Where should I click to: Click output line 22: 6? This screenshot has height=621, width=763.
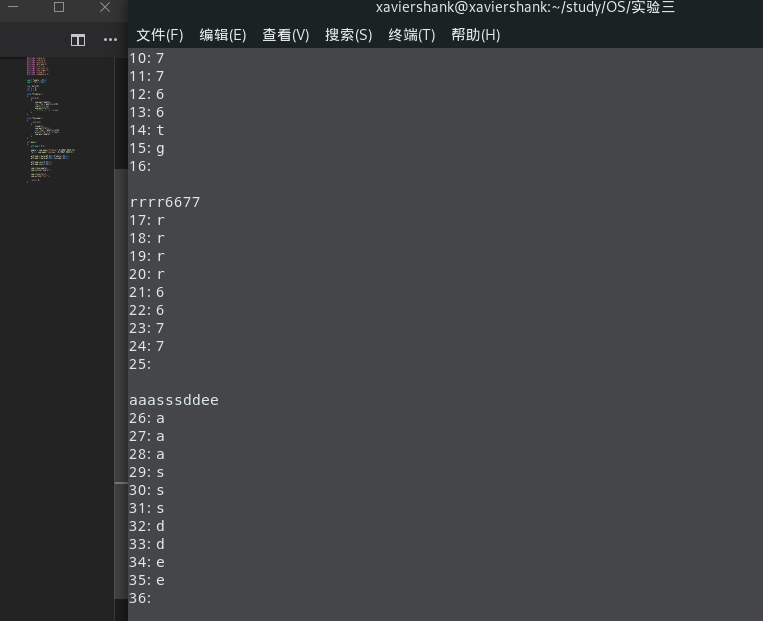pyautogui.click(x=146, y=310)
